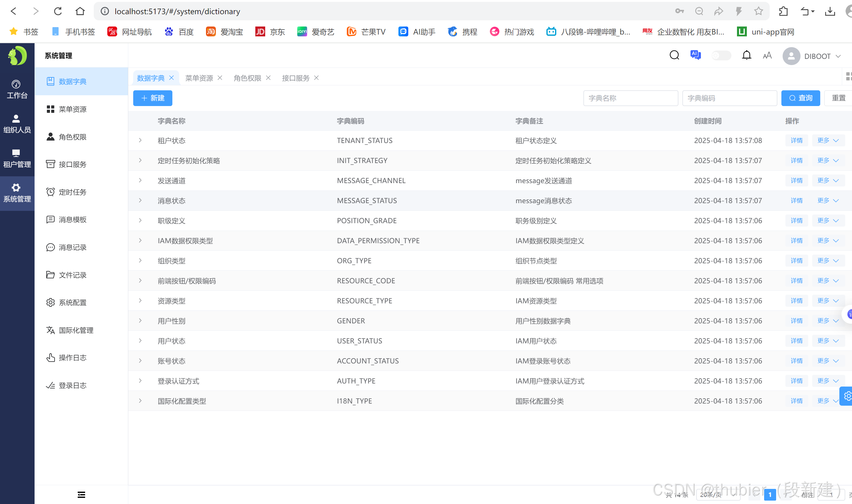Click the 新建 button
The width and height of the screenshot is (852, 504).
tap(153, 98)
